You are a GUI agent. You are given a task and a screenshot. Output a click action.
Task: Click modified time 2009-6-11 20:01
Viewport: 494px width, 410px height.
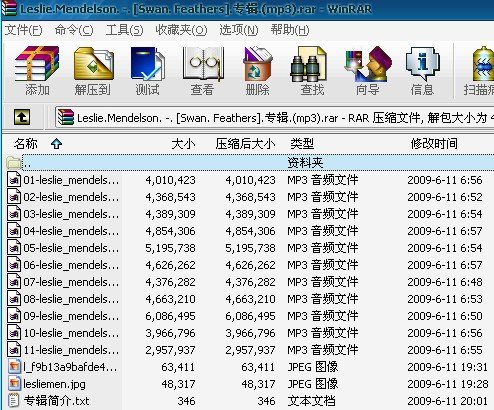pyautogui.click(x=447, y=401)
